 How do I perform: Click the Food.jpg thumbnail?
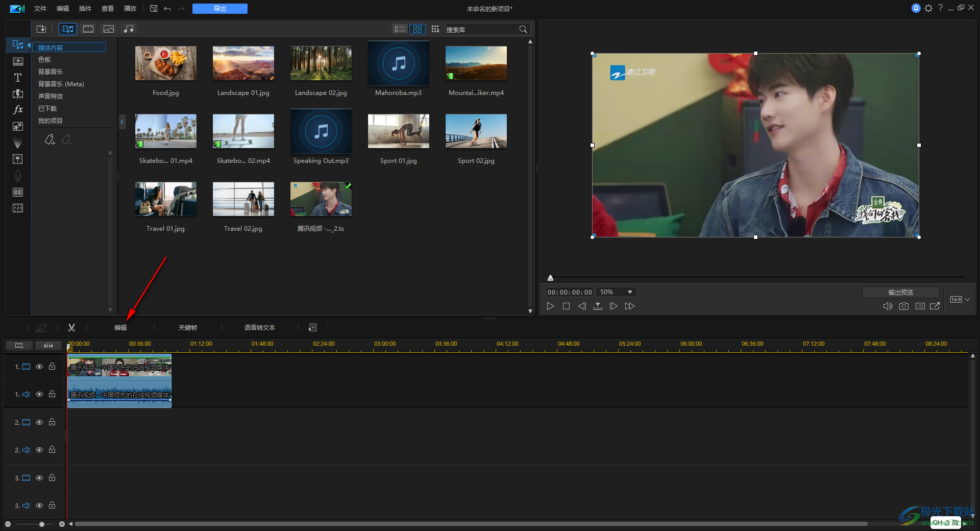click(x=166, y=63)
